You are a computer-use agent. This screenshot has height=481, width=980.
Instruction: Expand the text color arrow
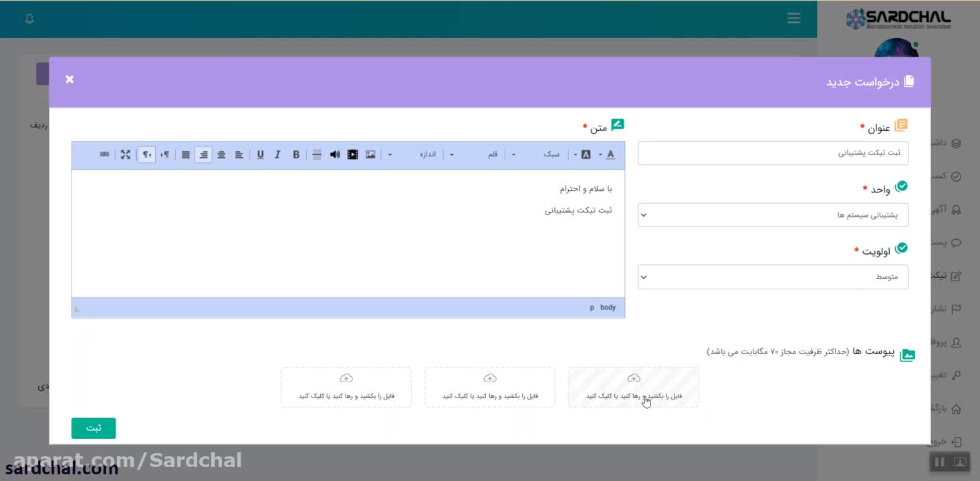[x=600, y=154]
